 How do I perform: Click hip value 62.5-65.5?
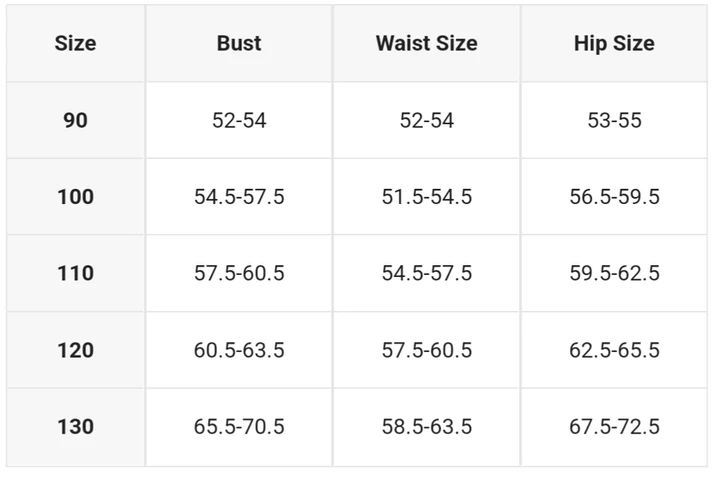(x=614, y=350)
